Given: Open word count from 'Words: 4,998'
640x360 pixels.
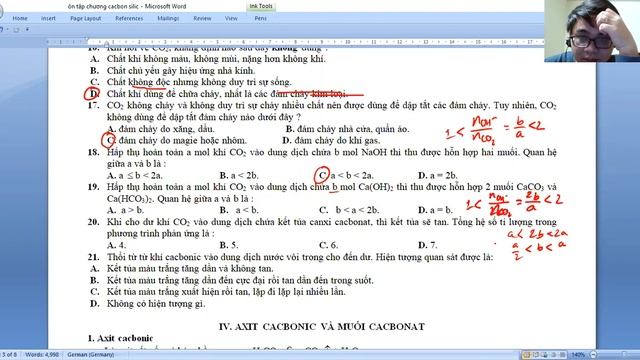Looking at the screenshot, I should tap(42, 355).
